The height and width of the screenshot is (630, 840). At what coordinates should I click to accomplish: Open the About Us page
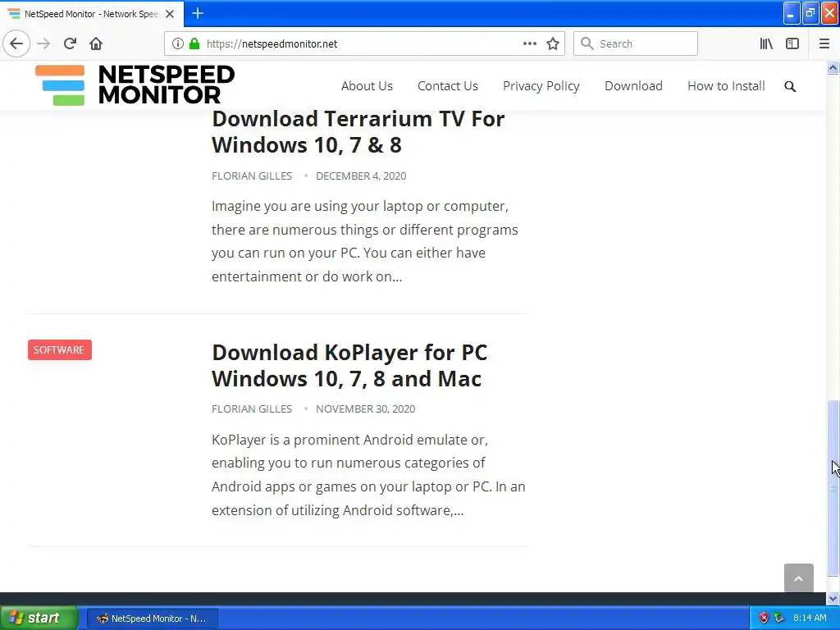coord(367,85)
